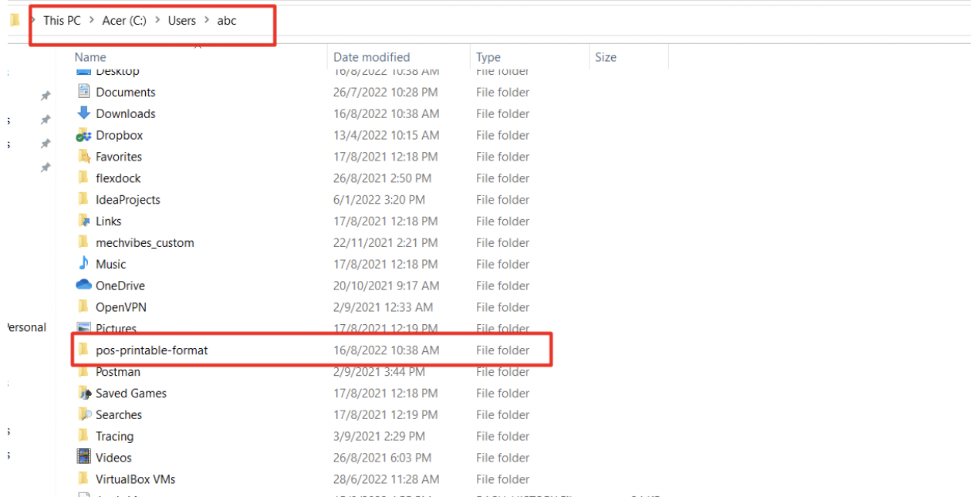Viewport: 980px width, 497px height.
Task: Click date 3/9/2021 2:29 PM
Action: click(379, 437)
